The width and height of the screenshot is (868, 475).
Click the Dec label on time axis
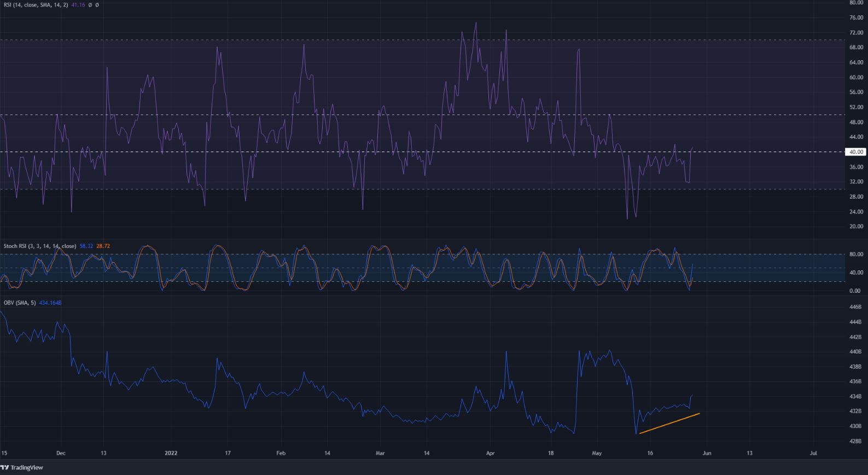coord(61,453)
